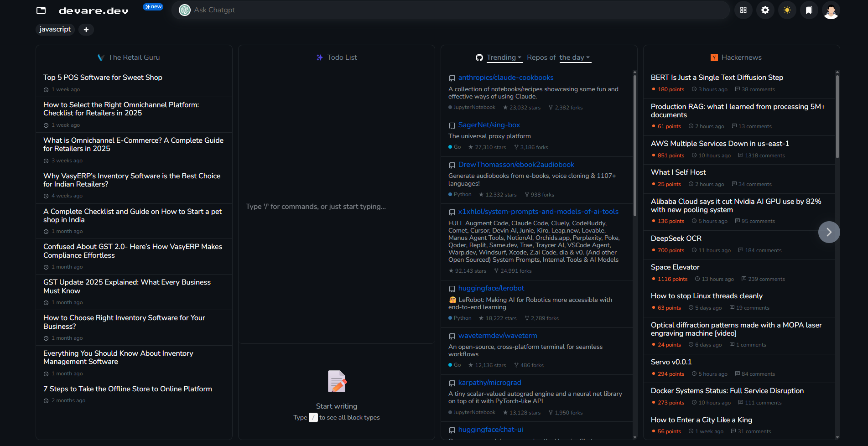Viewport: 868px width, 446px height.
Task: Open 1318 comments on AWS story
Action: [762, 156]
